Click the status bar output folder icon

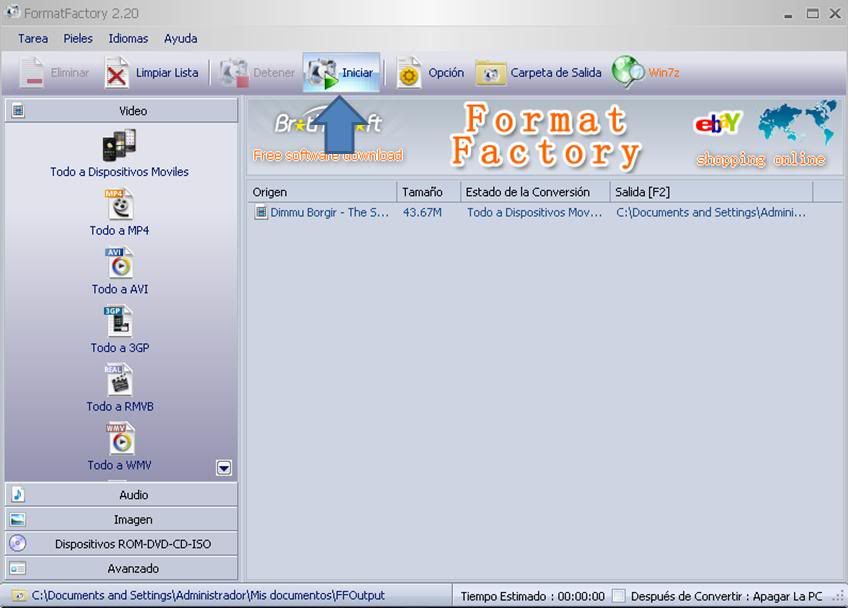tap(19, 596)
